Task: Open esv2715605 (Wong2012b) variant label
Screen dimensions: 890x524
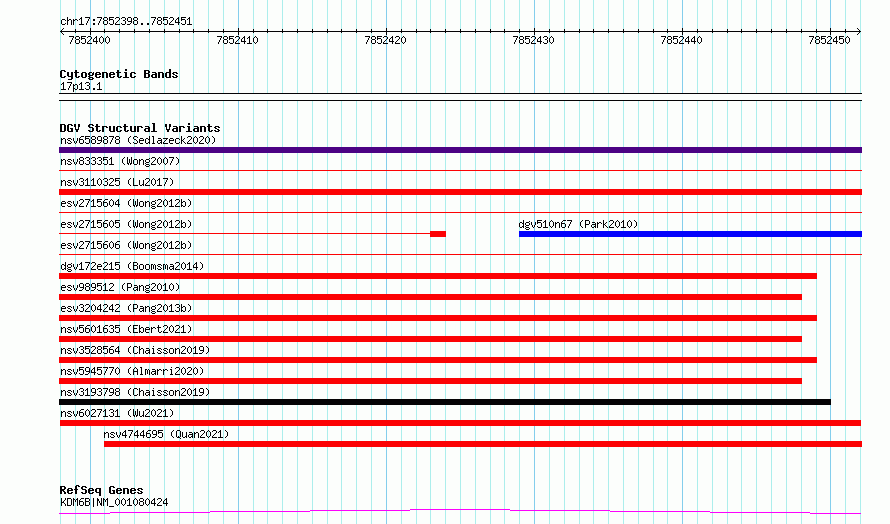Action: 126,224
